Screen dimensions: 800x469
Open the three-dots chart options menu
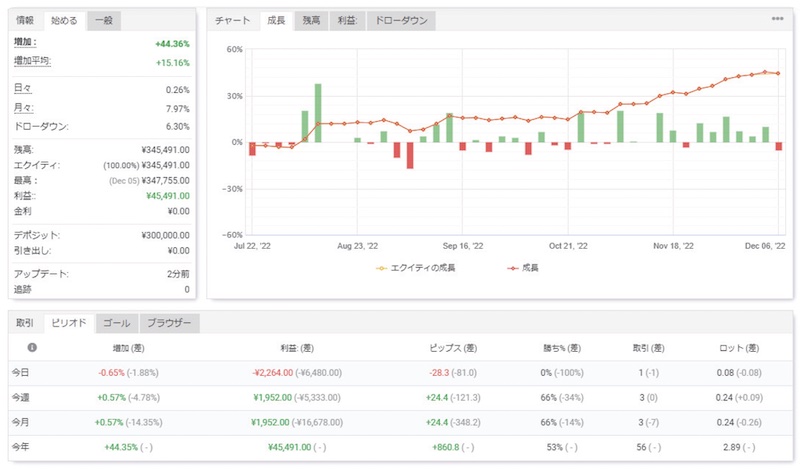pyautogui.click(x=777, y=19)
